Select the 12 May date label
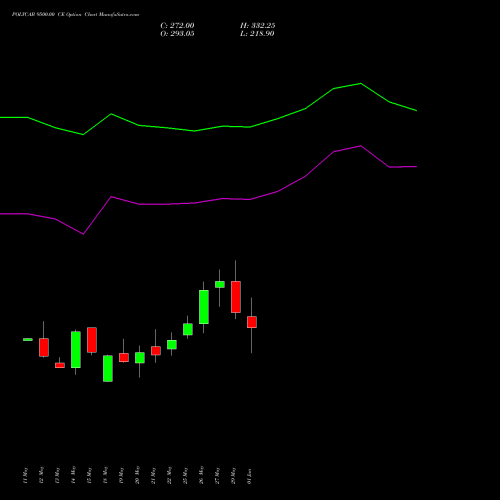The width and height of the screenshot is (500, 500). pos(41,476)
